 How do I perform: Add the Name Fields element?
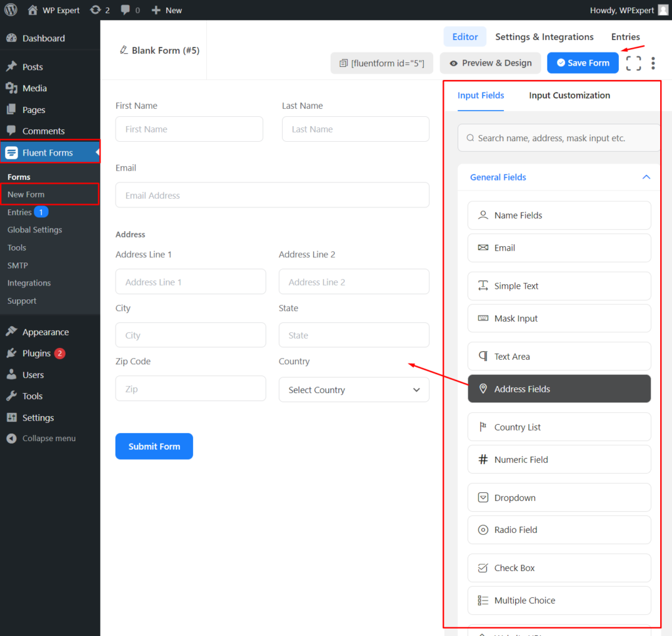559,215
